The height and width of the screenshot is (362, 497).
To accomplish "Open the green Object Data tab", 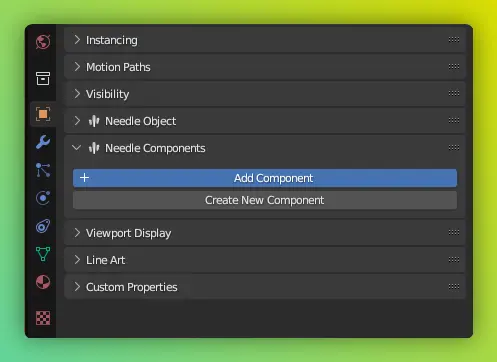I will click(x=43, y=254).
